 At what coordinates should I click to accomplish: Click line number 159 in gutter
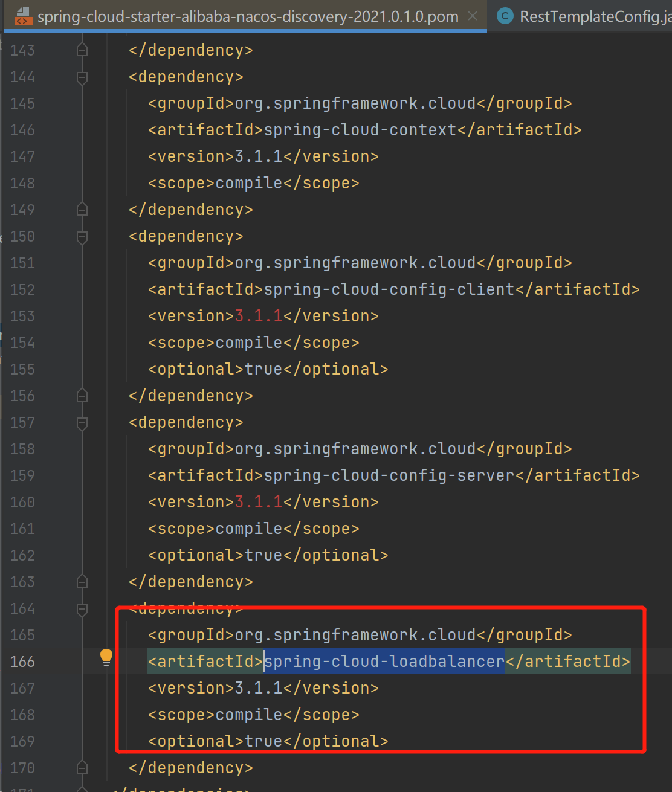click(22, 475)
